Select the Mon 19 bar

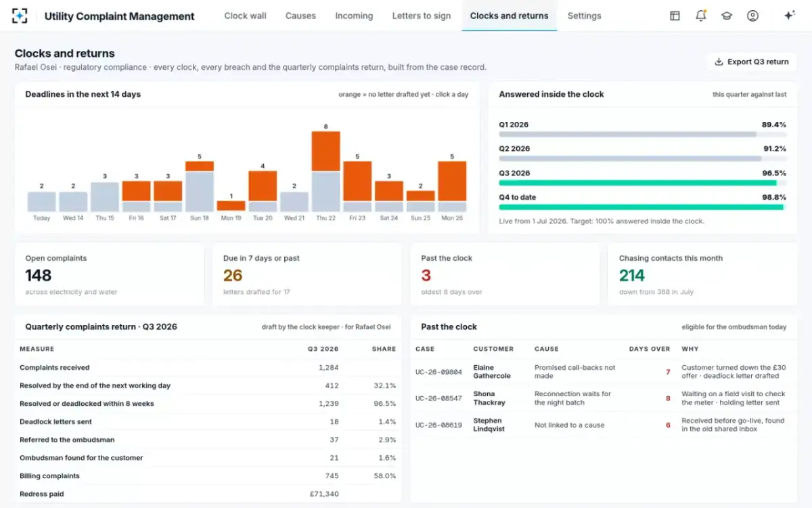[231, 207]
